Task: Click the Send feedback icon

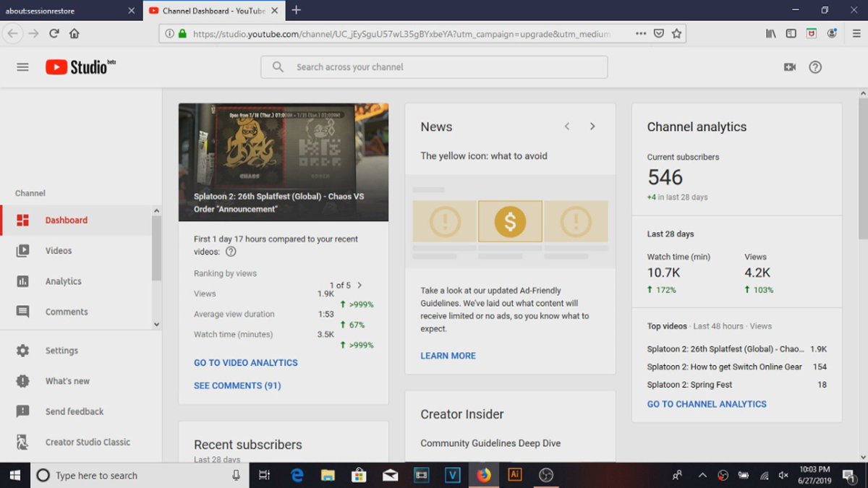Action: [22, 411]
